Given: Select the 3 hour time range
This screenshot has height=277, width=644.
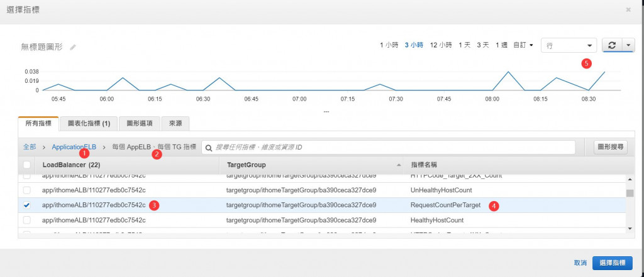Looking at the screenshot, I should [x=414, y=45].
